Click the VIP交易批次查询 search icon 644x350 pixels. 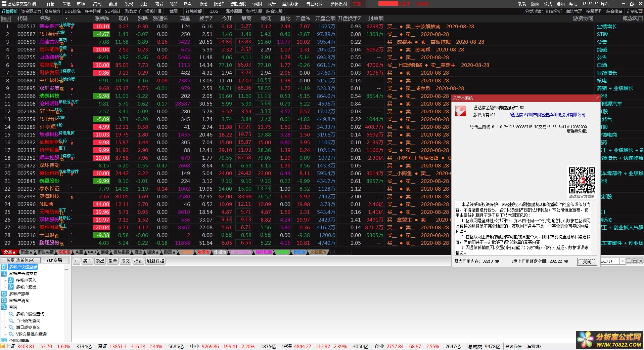click(11, 334)
